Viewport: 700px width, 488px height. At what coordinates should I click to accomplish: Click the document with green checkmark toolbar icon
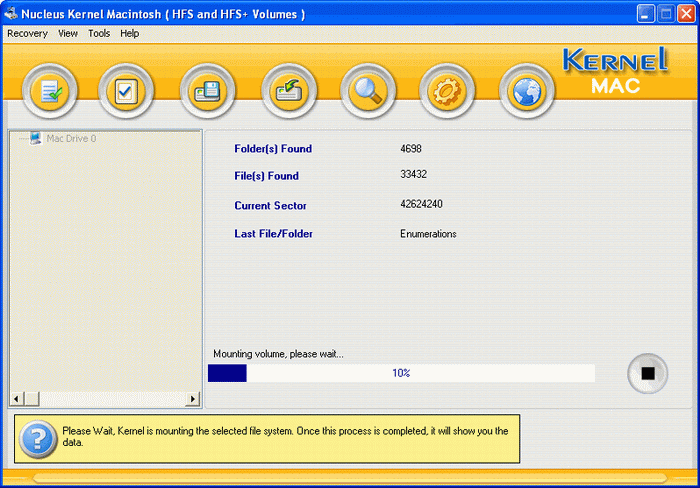50,91
